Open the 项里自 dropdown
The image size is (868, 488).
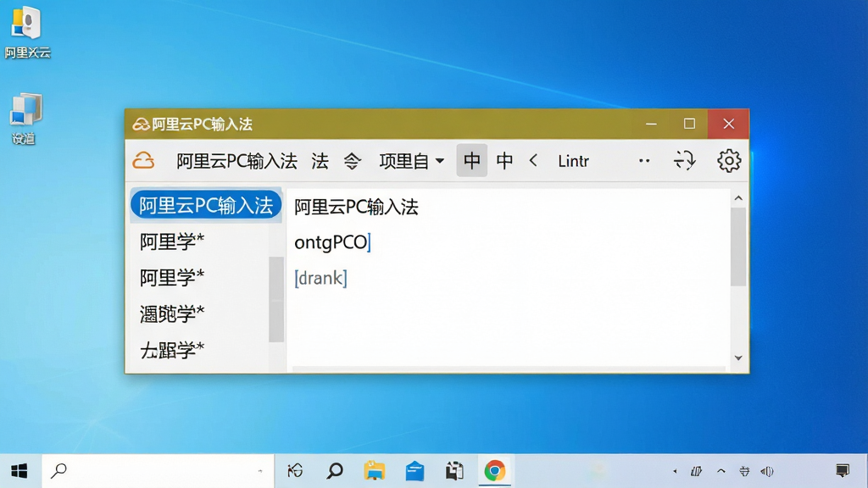click(x=411, y=161)
